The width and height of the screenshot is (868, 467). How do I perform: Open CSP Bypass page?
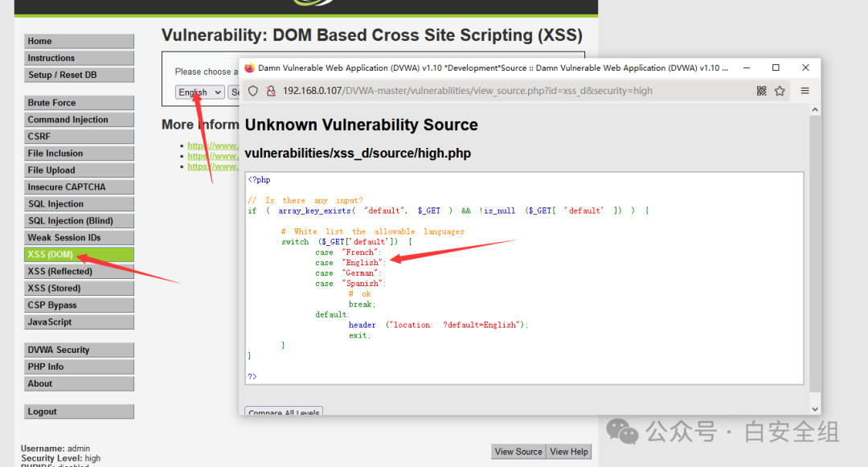coord(79,305)
